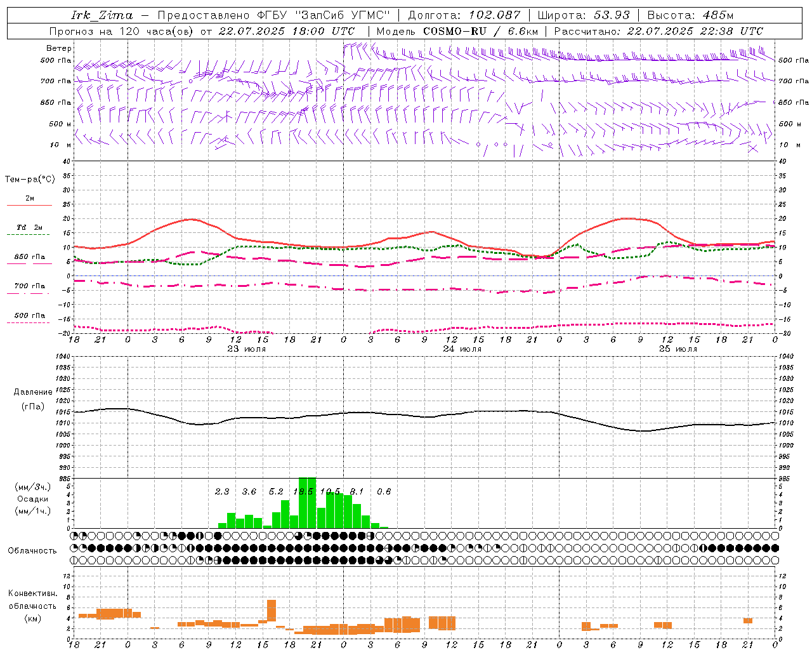This screenshot has height=650, width=812.
Task: Click the 8.1 precipitation total value
Action: pos(357,492)
